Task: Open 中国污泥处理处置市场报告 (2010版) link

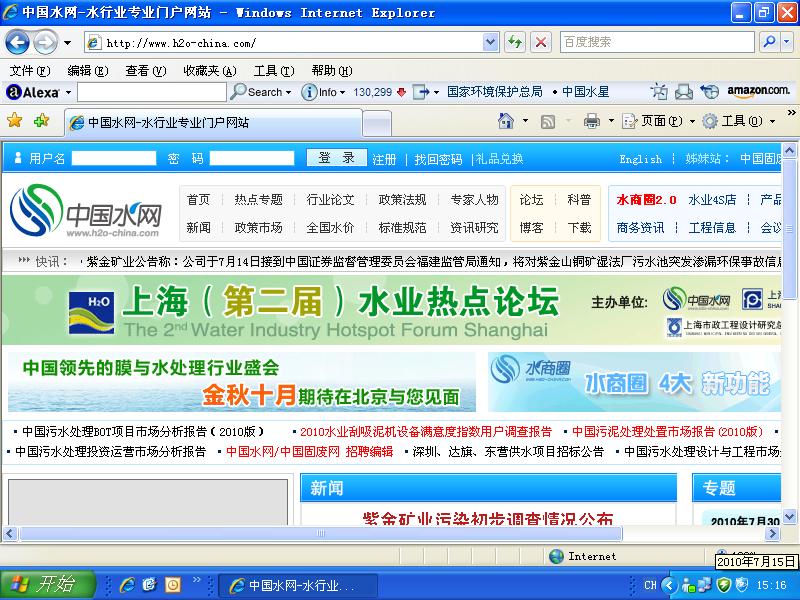Action: coord(667,432)
